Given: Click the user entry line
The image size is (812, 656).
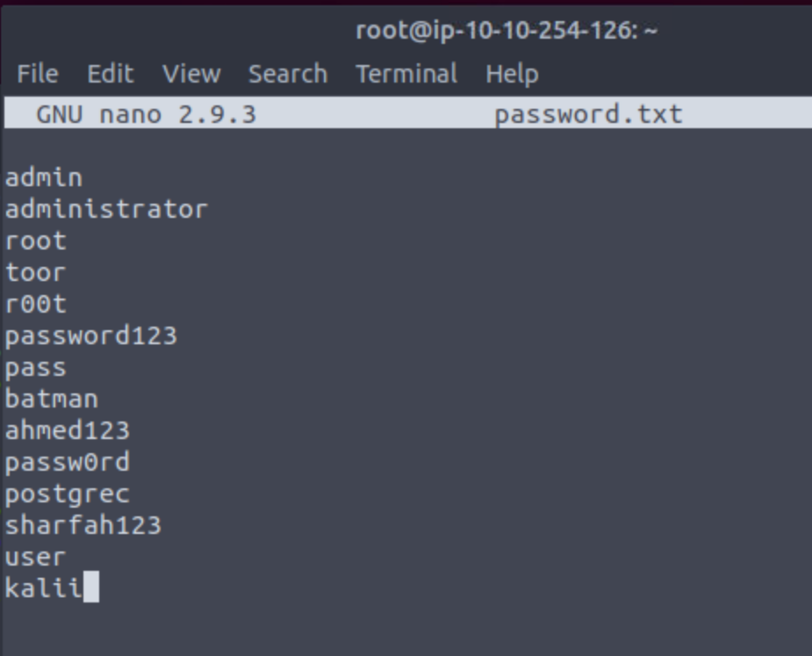Looking at the screenshot, I should coord(35,558).
